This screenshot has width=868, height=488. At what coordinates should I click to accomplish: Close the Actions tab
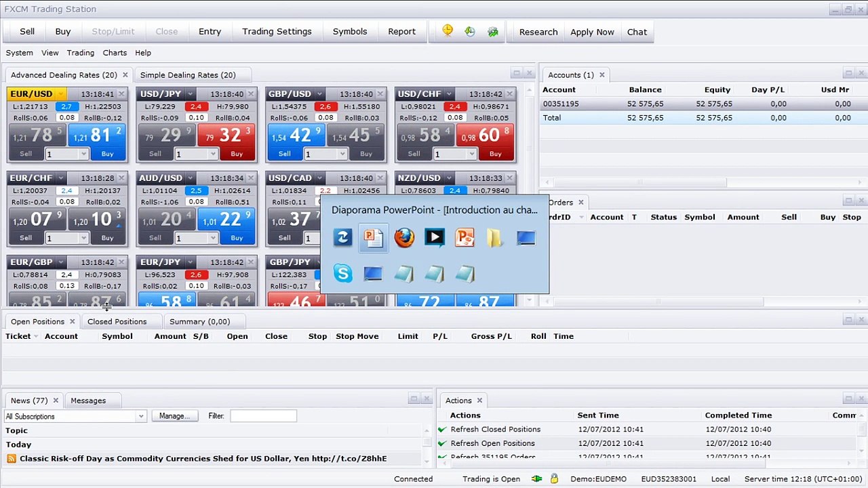(479, 401)
